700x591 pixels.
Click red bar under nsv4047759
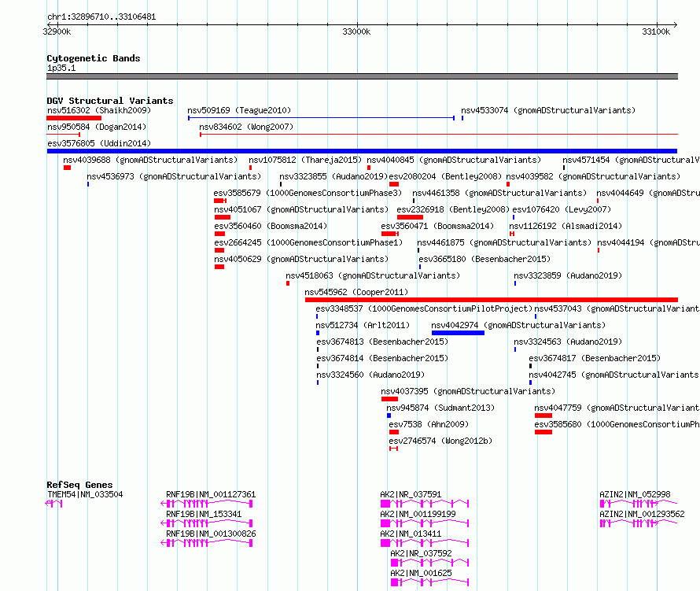coord(543,416)
